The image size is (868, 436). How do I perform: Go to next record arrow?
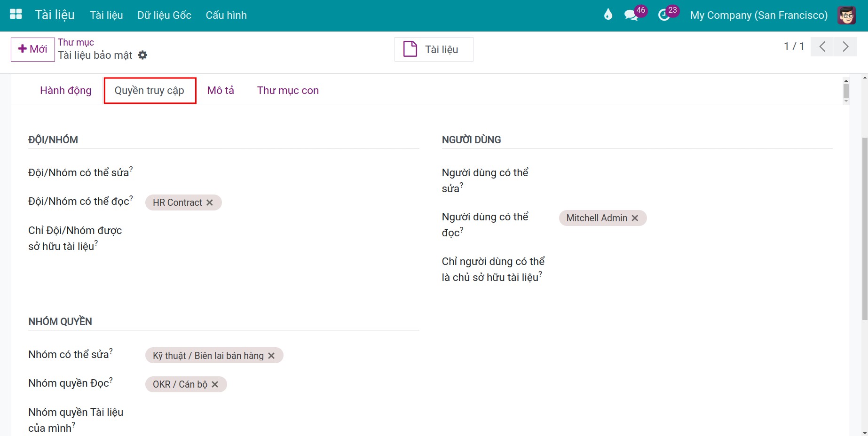845,47
